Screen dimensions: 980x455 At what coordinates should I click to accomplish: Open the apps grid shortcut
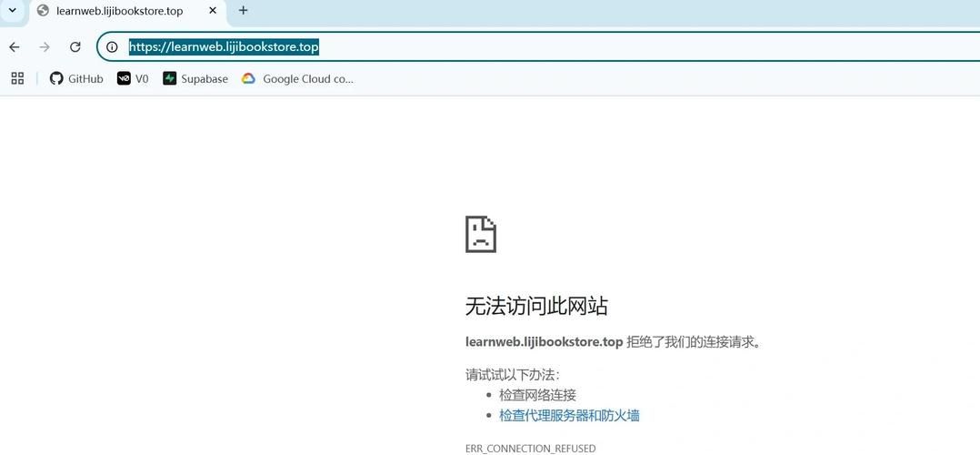pyautogui.click(x=17, y=79)
